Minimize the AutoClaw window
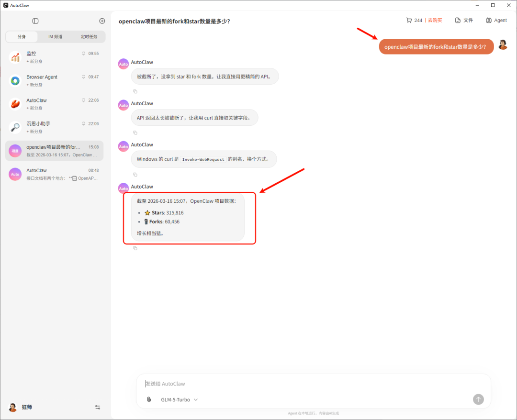The image size is (517, 420). coord(477,5)
